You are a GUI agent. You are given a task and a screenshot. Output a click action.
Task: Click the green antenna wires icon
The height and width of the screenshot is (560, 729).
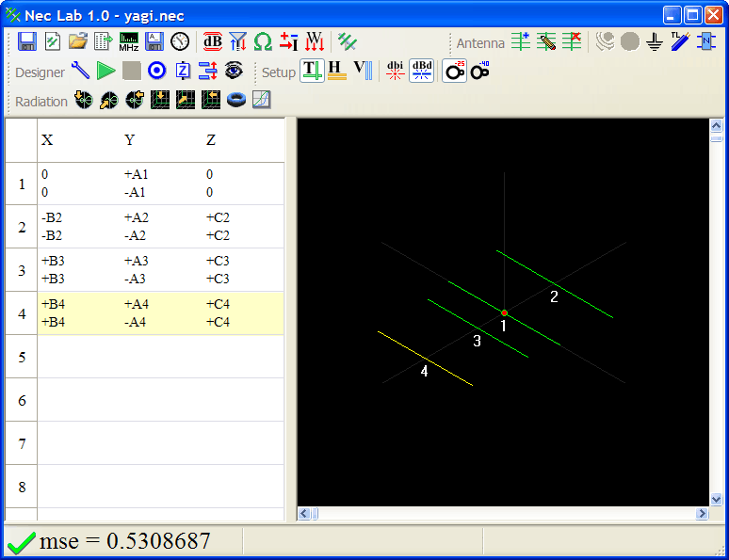point(348,41)
